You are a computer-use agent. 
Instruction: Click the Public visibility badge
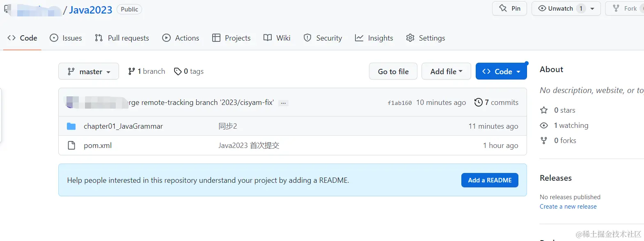click(129, 9)
